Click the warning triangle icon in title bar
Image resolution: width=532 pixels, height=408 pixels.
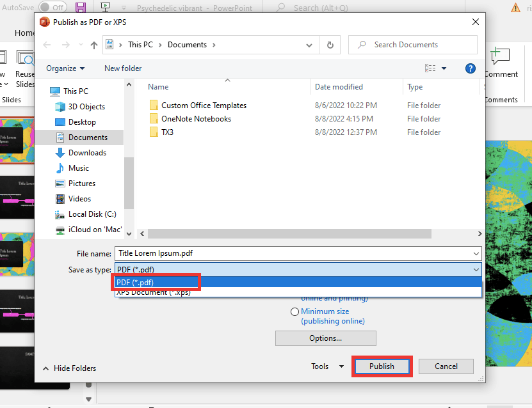tap(515, 8)
